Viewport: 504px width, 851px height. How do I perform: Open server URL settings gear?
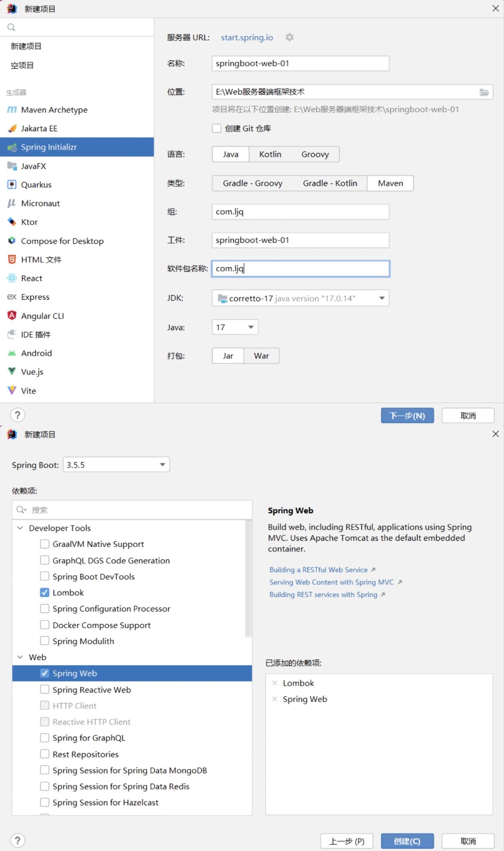coord(290,37)
